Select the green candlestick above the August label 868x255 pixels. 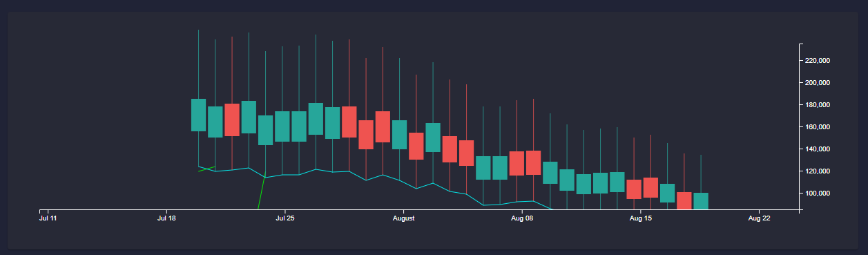pos(400,135)
